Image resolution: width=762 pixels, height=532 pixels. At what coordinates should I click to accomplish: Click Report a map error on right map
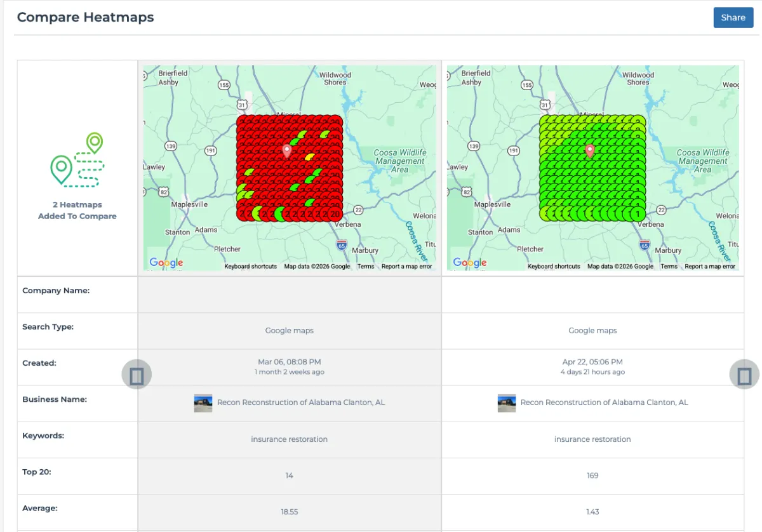point(710,267)
